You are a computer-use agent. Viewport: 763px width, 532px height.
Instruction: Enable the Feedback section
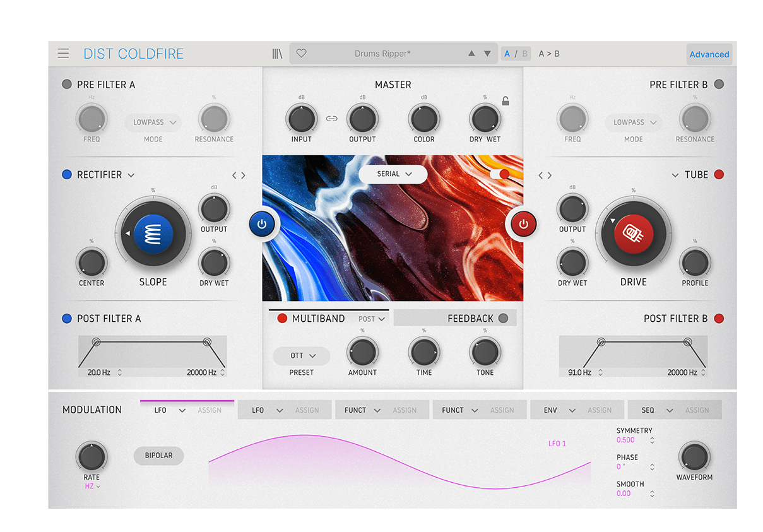[503, 318]
